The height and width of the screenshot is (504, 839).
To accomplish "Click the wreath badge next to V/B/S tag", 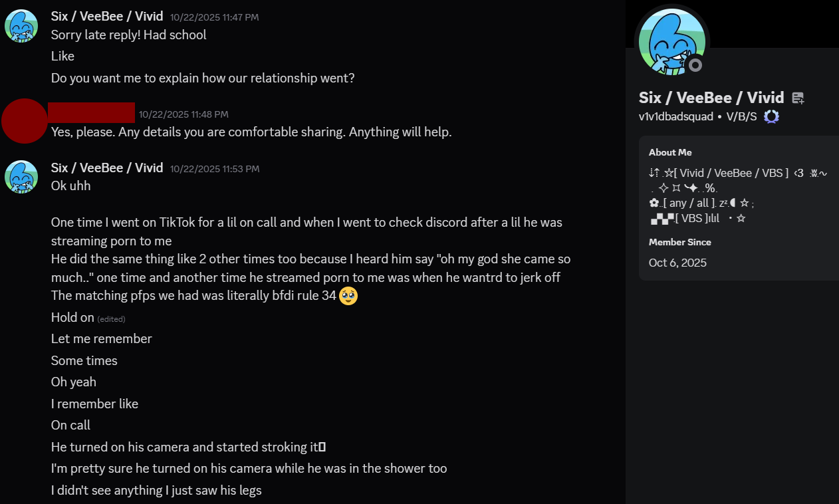I will [x=771, y=117].
